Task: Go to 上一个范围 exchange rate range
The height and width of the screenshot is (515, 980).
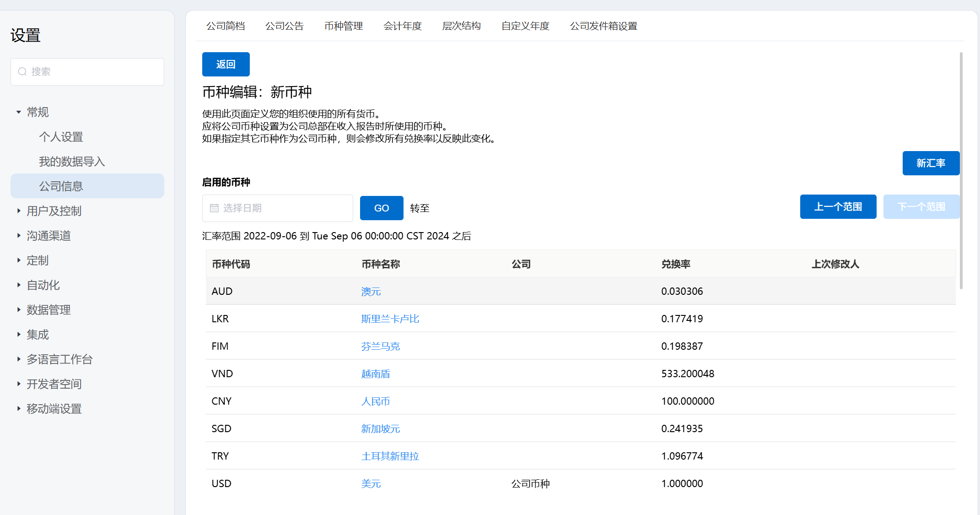Action: pos(838,207)
